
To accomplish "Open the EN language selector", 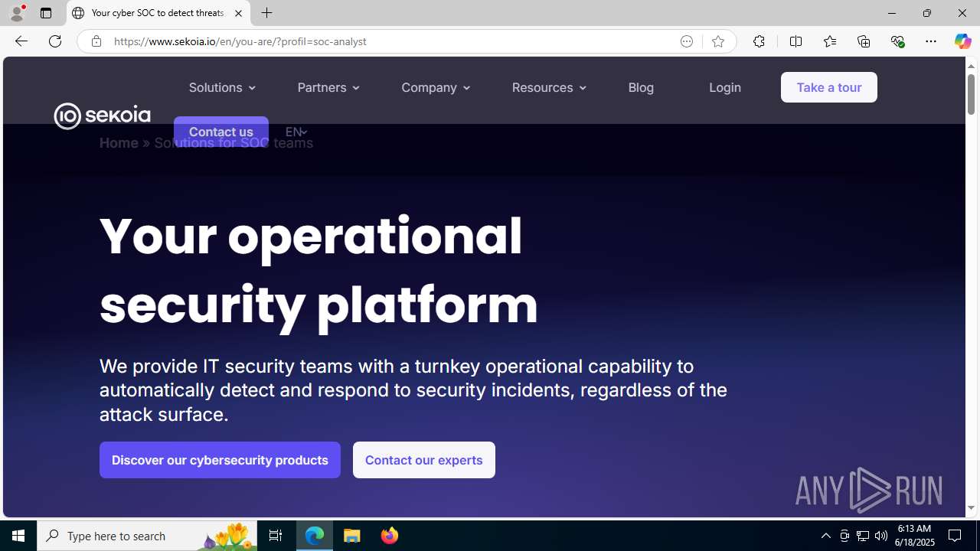I will (x=296, y=132).
